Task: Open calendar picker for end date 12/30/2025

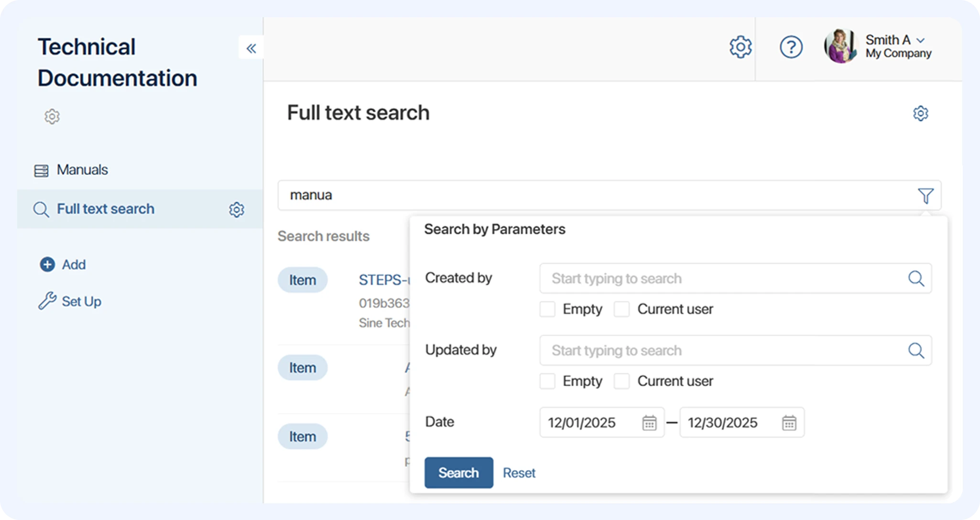Action: tap(789, 422)
